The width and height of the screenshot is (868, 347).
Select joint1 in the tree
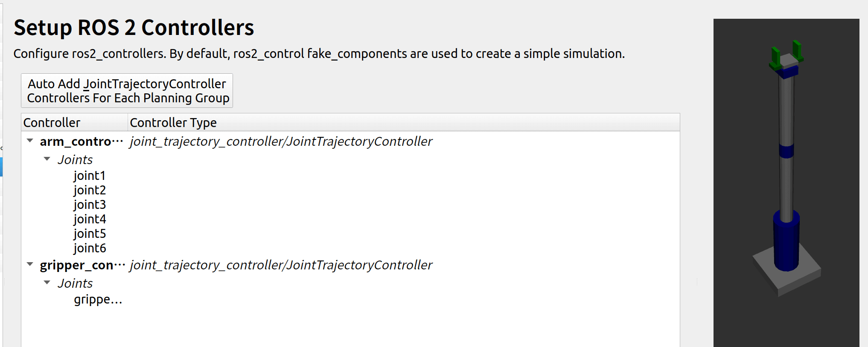(90, 176)
